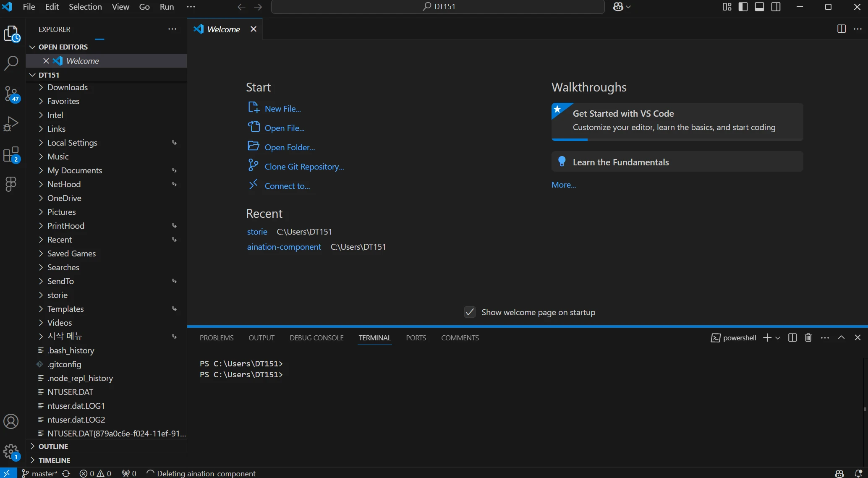The image size is (868, 478).
Task: Open the Selection menu
Action: pyautogui.click(x=85, y=7)
